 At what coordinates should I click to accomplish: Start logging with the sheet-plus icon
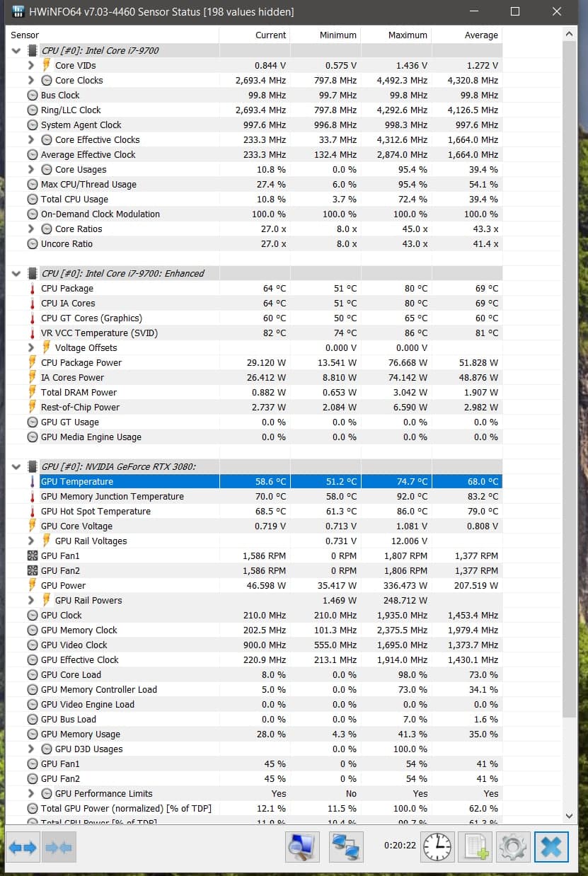tap(475, 846)
